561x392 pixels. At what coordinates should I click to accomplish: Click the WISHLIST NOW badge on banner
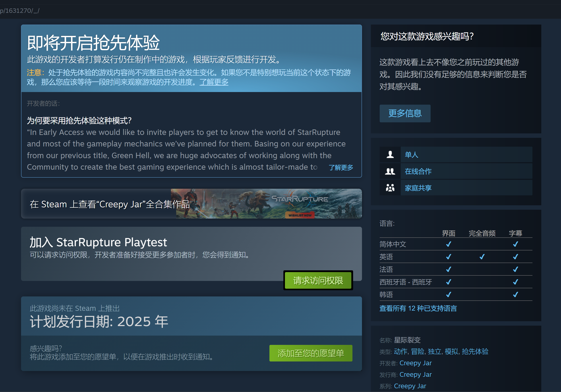300,215
